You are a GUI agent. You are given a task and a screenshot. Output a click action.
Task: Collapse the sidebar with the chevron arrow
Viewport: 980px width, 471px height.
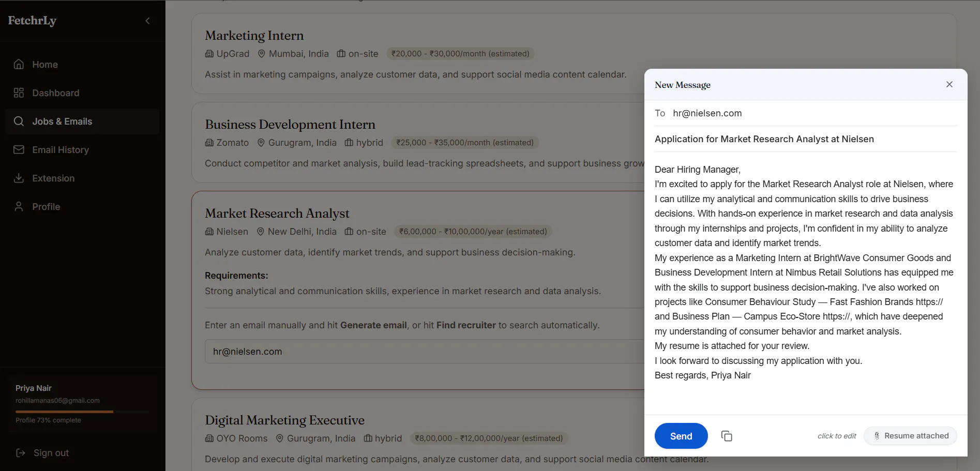147,21
